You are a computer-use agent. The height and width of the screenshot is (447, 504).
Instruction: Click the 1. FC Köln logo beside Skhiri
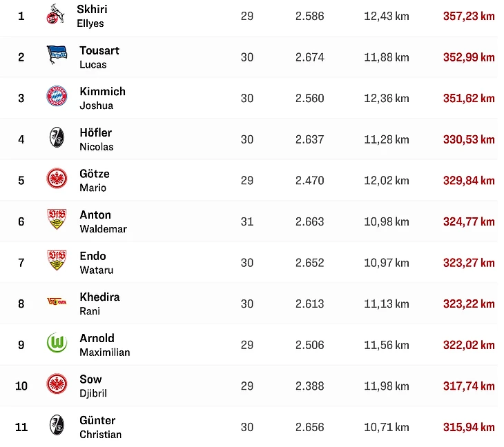click(55, 15)
